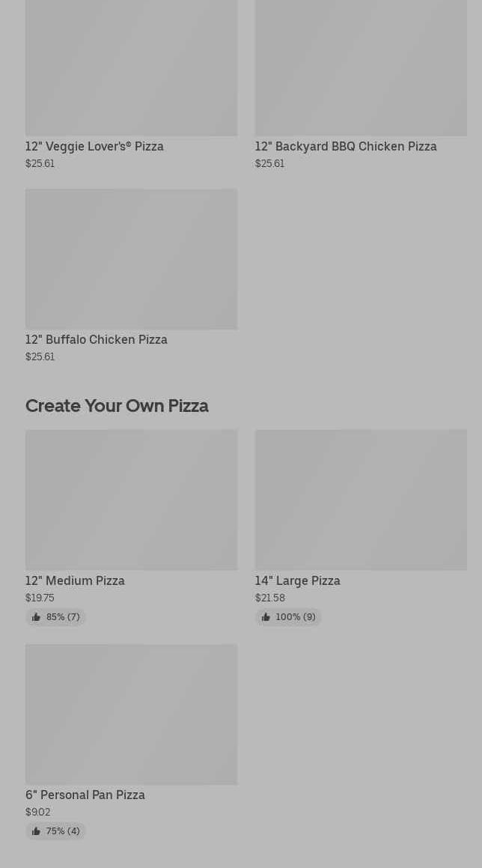Click the 12" Veggie Lover's Pizza title
The width and height of the screenshot is (482, 868).
click(94, 147)
